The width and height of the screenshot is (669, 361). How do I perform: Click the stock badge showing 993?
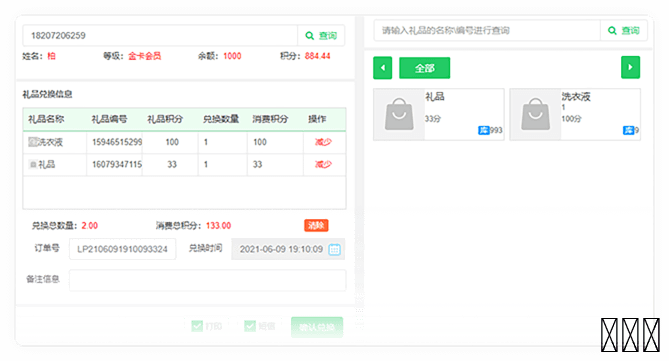click(490, 130)
